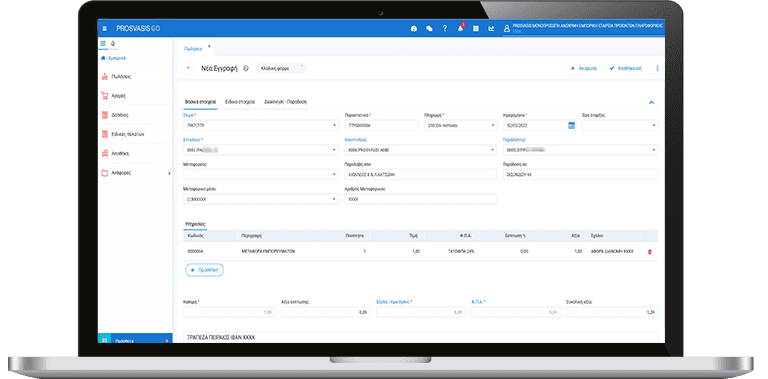Image resolution: width=768 pixels, height=379 pixels.
Task: Click the Συνολική αξία field
Action: click(x=612, y=312)
